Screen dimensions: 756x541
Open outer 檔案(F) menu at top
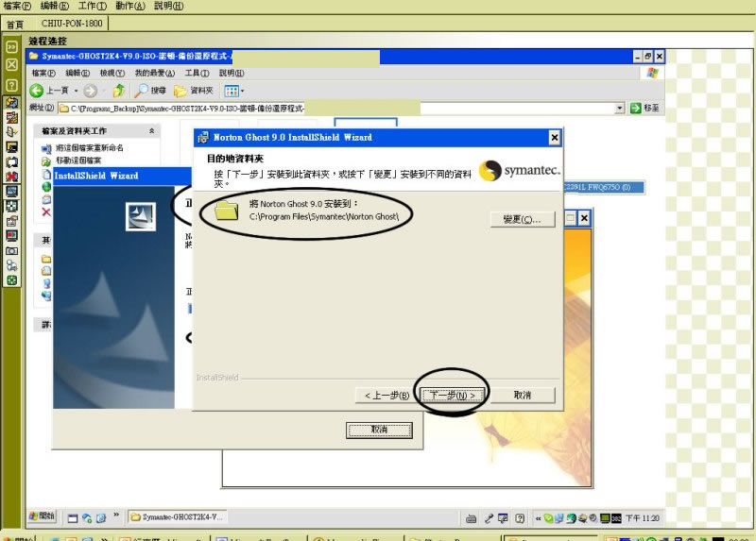click(x=17, y=6)
